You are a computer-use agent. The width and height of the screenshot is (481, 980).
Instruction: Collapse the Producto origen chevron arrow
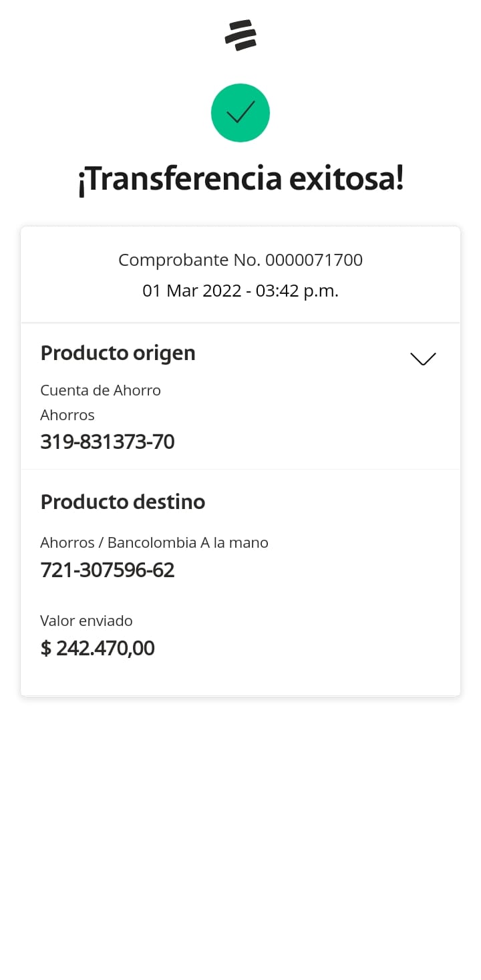423,359
